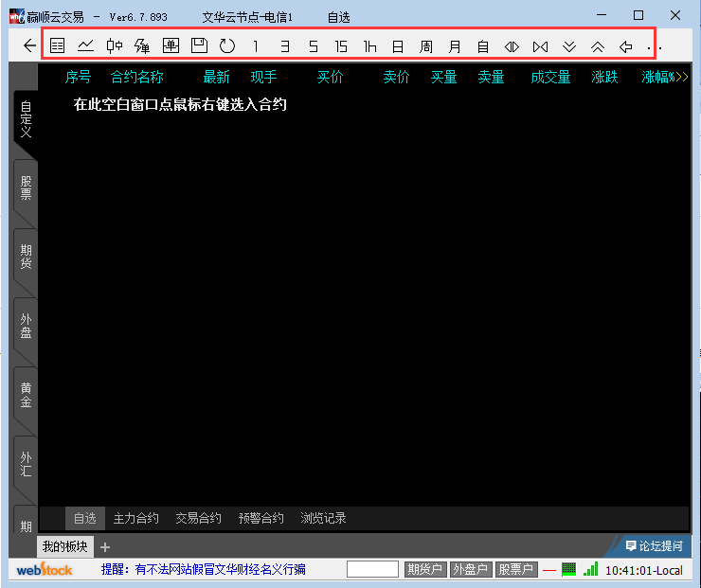Screen dimensions: 701x588
Task: Open the 论坛提问 forum link
Action: tap(654, 545)
